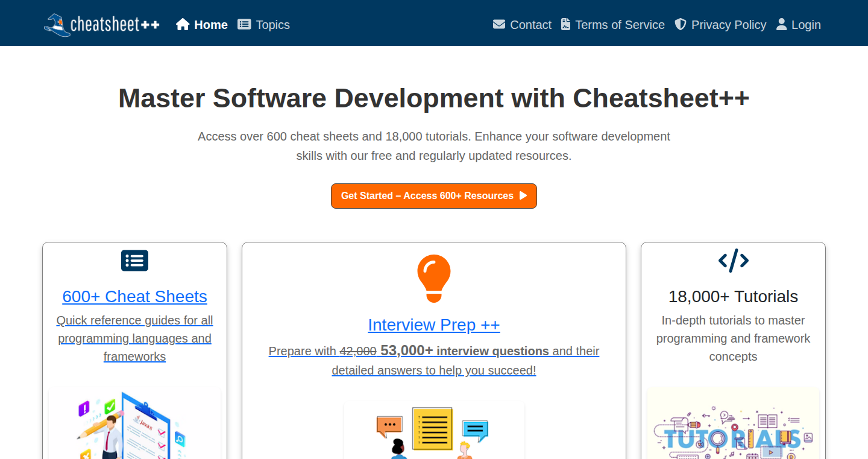Go to the Home menu item

coord(202,25)
